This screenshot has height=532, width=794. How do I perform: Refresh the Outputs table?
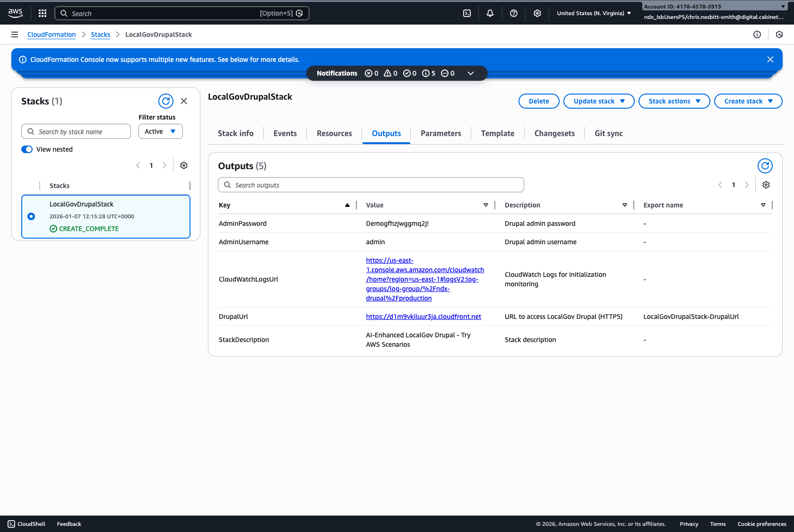pos(765,166)
